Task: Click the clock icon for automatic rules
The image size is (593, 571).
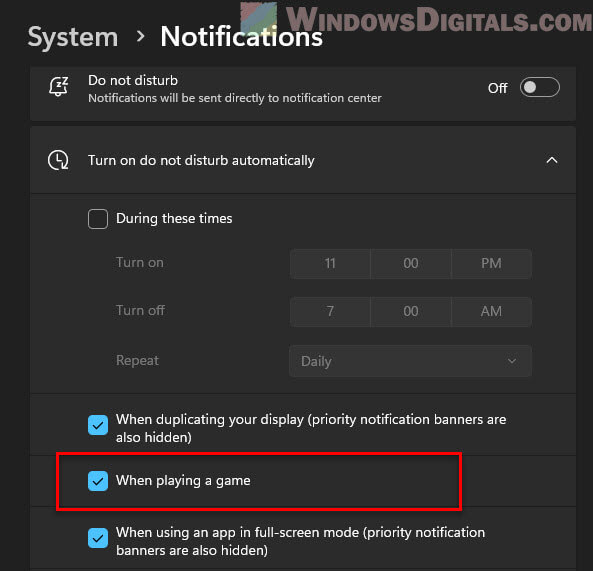Action: click(x=58, y=160)
